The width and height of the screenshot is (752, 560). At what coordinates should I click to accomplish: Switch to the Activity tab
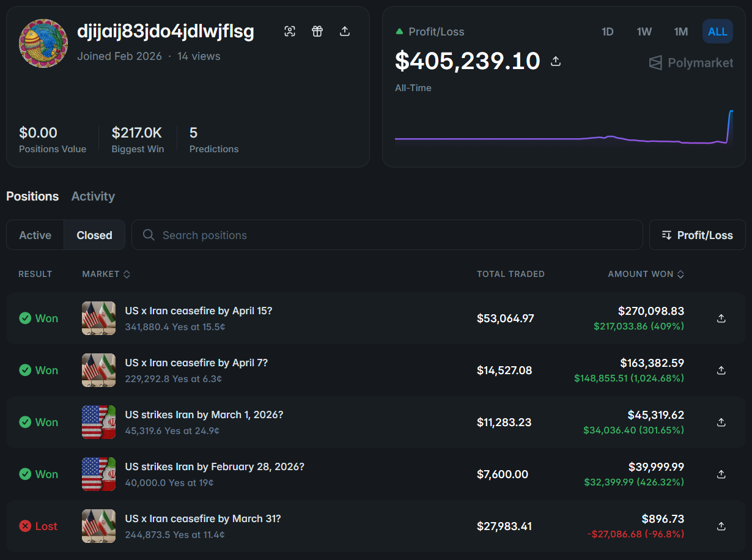tap(93, 196)
